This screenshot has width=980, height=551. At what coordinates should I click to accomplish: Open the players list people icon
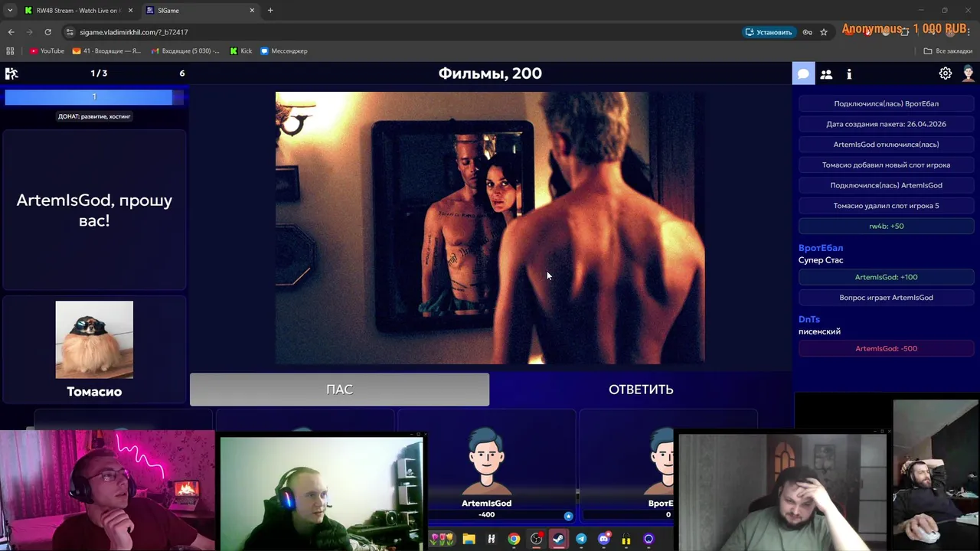[x=826, y=74]
